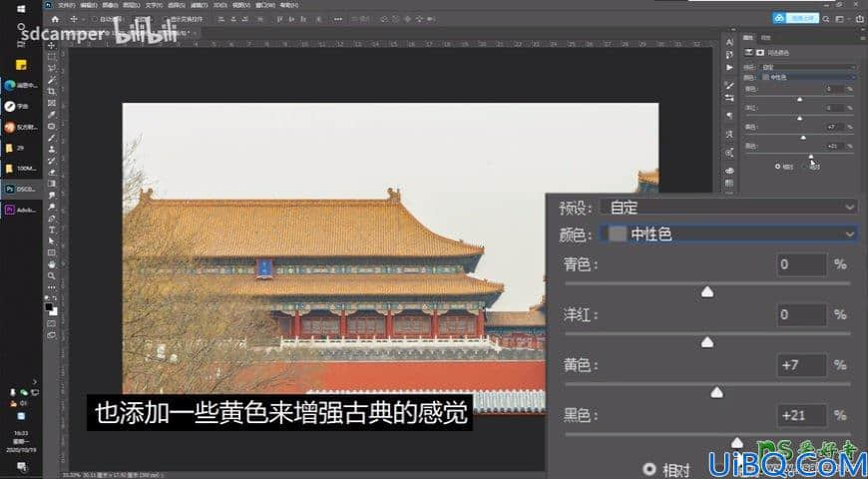Open the 编辑 menu
The height and width of the screenshot is (479, 868).
click(88, 5)
